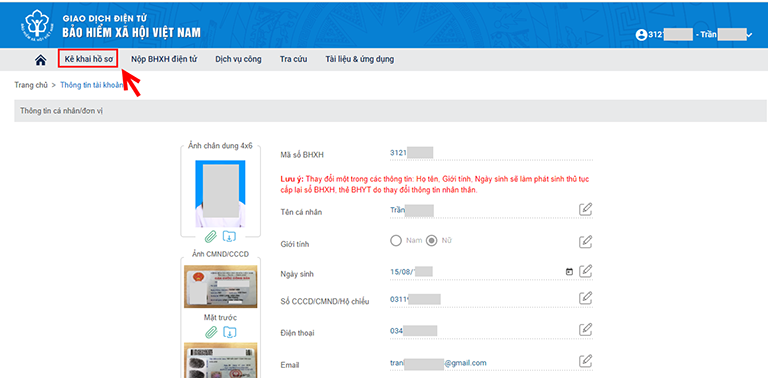Edit the Số CCCD/CMND/Hộ chiếu field
The height and width of the screenshot is (378, 768).
[586, 298]
